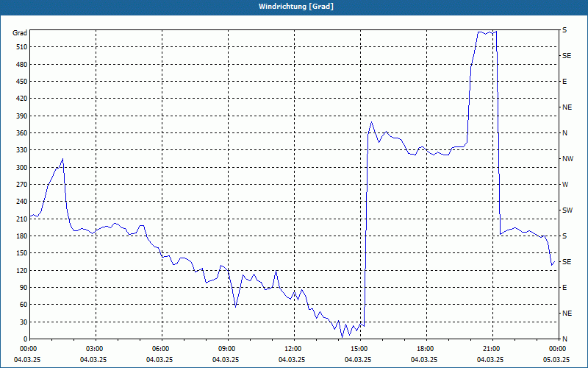
Task: Click the E compass label at the 90 gridline
Action: coord(564,288)
